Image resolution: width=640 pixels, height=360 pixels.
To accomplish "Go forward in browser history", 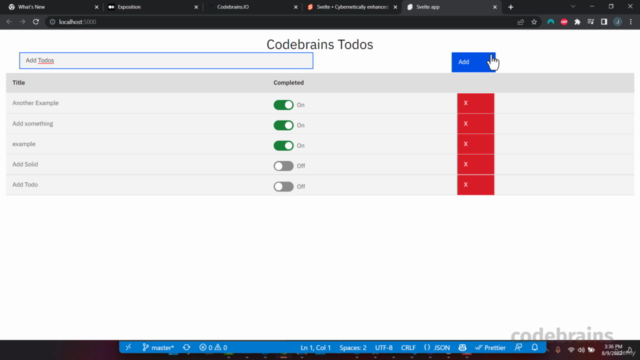I will (x=22, y=22).
